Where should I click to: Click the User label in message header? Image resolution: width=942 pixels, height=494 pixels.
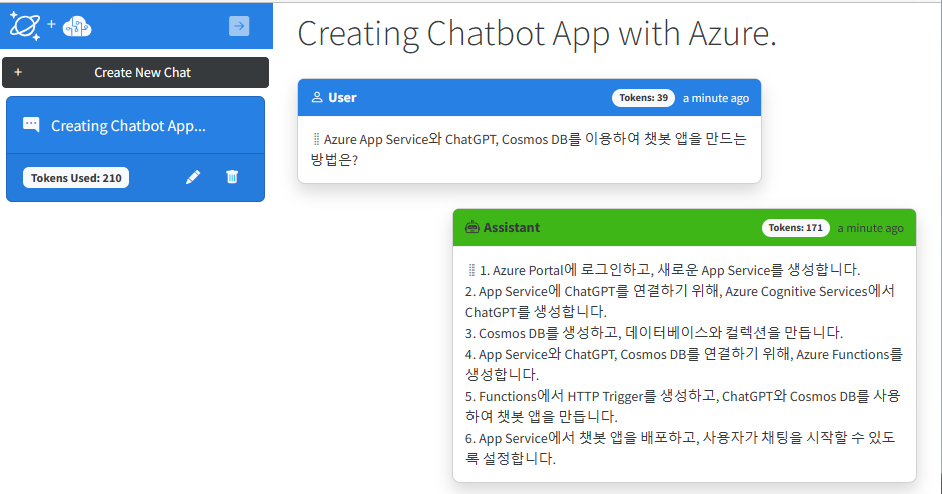pyautogui.click(x=342, y=97)
